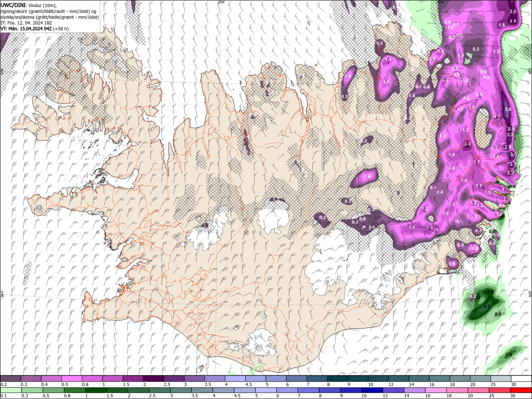Click the 25 label in the bottom legend row
This screenshot has height=399, width=532.
(x=492, y=396)
